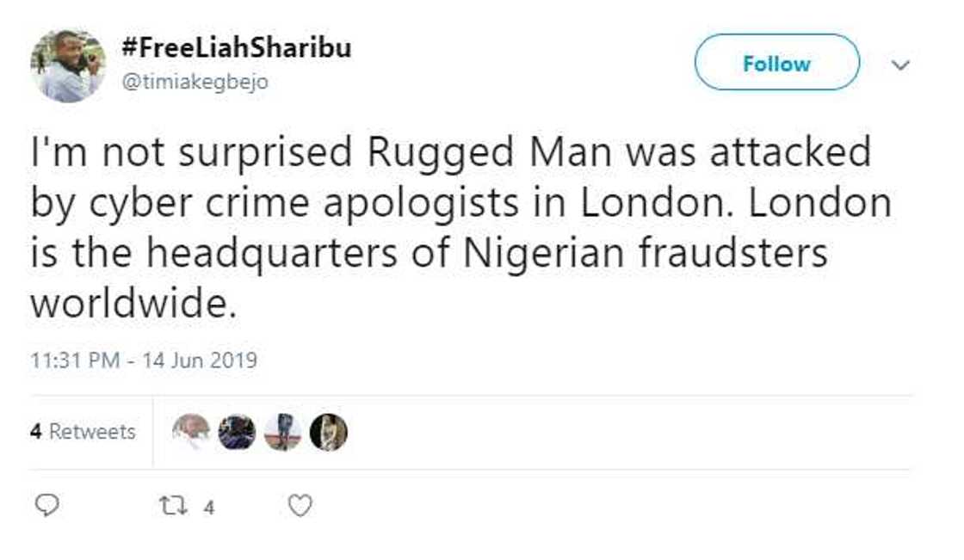Click the second retweeter avatar
Viewport: 964px width, 560px height.
(x=237, y=432)
